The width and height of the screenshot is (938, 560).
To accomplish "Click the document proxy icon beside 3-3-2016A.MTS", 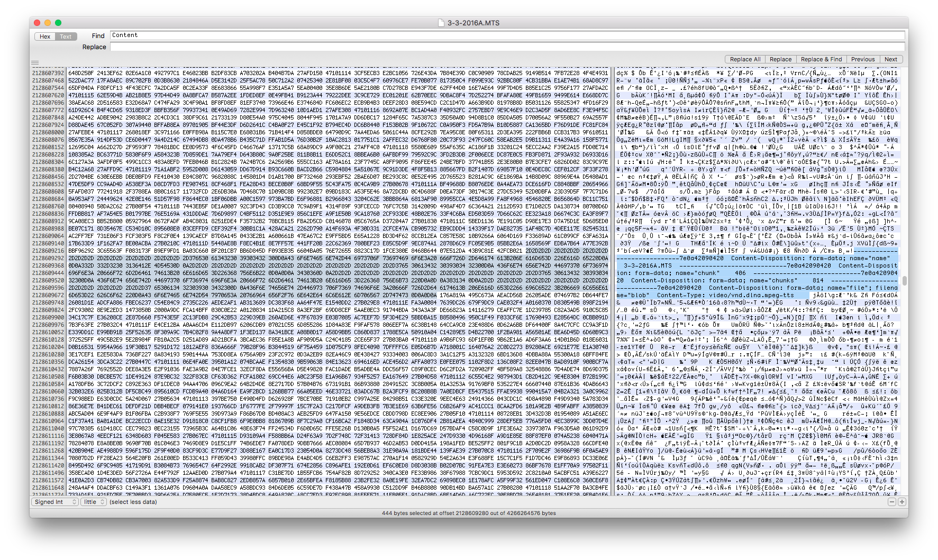I will point(441,23).
